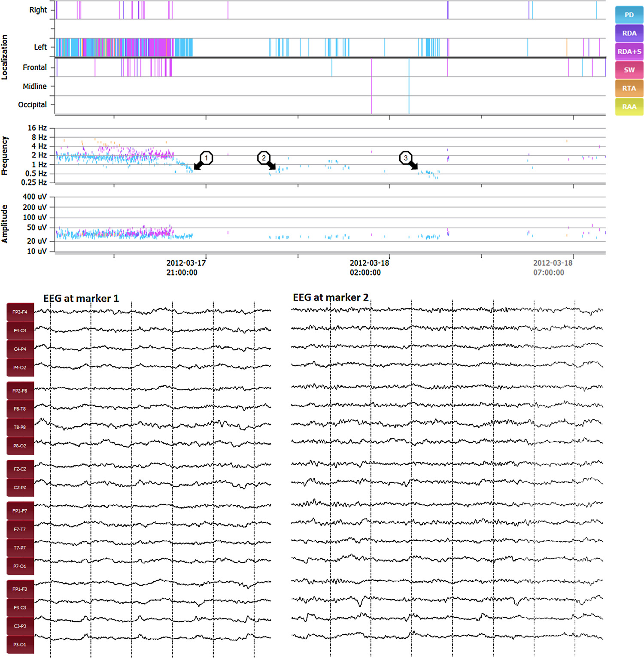The image size is (644, 658).
Task: Toggle the PD pattern legend button
Action: 629,15
